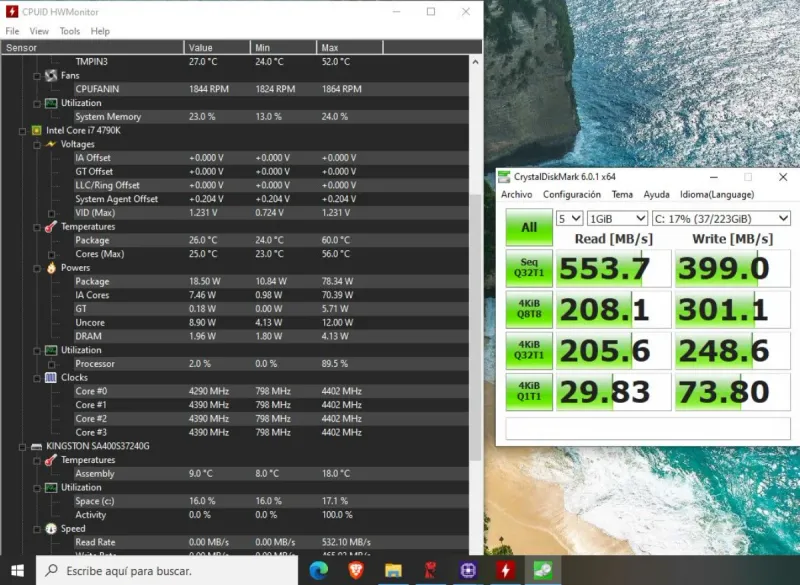Run the Seq Q32T1 benchmark
The image size is (800, 585).
[x=529, y=268]
